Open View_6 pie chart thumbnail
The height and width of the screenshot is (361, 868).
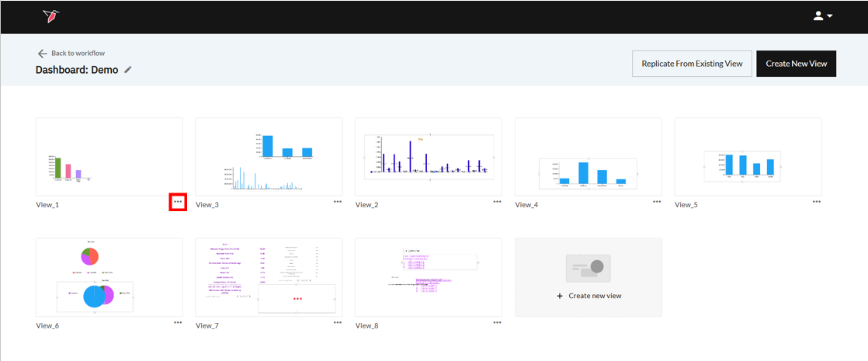click(109, 277)
